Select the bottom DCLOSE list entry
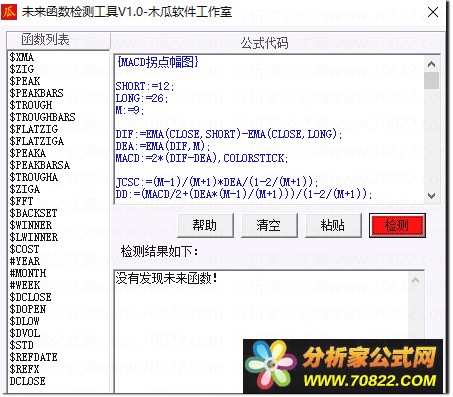The width and height of the screenshot is (453, 397). click(27, 381)
